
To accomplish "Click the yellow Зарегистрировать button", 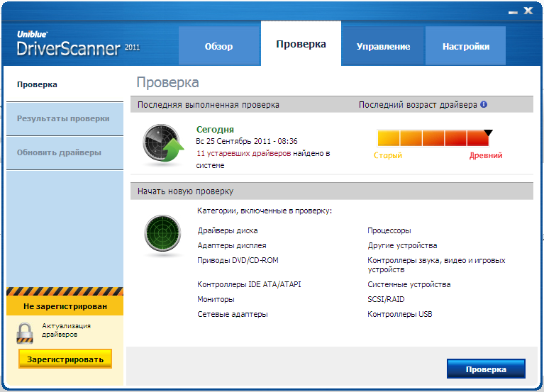I will (x=65, y=359).
